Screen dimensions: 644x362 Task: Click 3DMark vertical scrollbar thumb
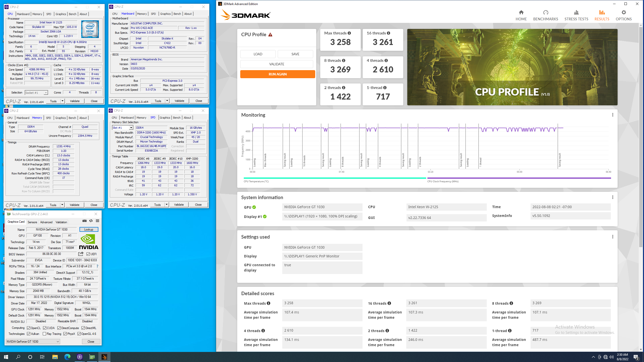pos(641,137)
